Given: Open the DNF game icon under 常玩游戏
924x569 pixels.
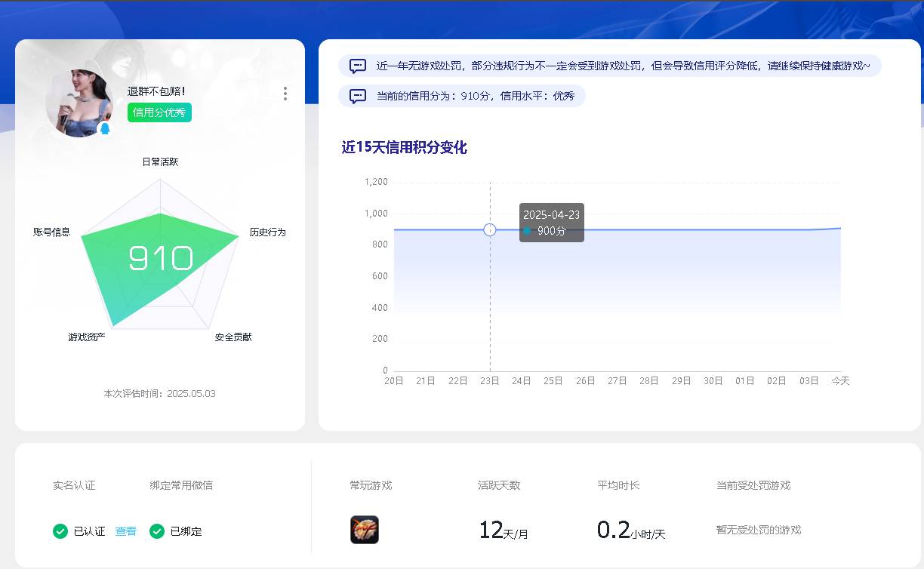Looking at the screenshot, I should [x=365, y=530].
